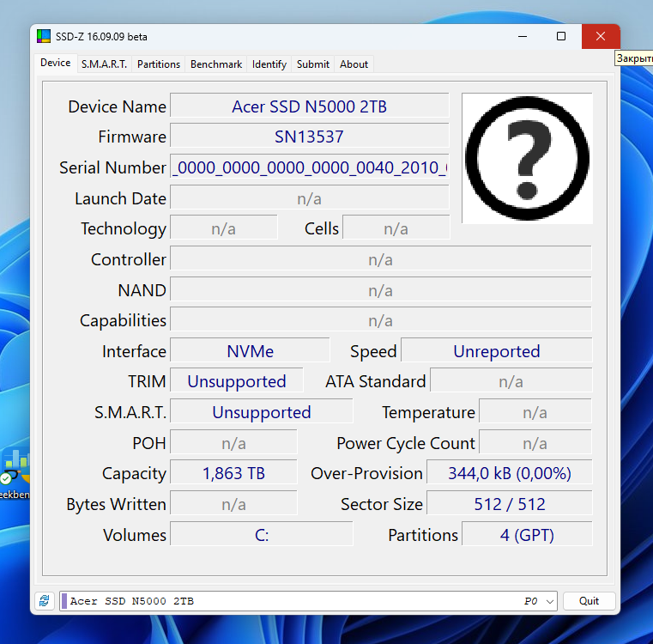Open the Partitions tab
Screen dimensions: 653x644
pyautogui.click(x=159, y=64)
